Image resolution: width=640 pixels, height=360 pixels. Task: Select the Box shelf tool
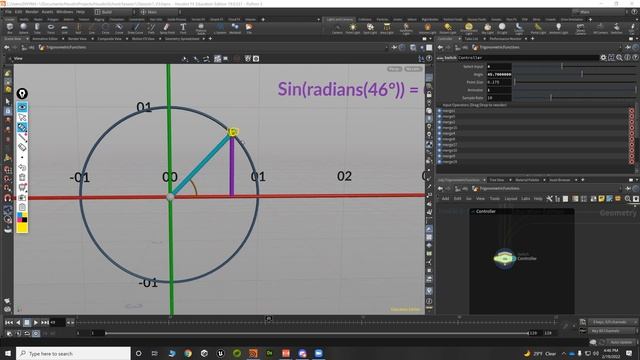[10, 29]
